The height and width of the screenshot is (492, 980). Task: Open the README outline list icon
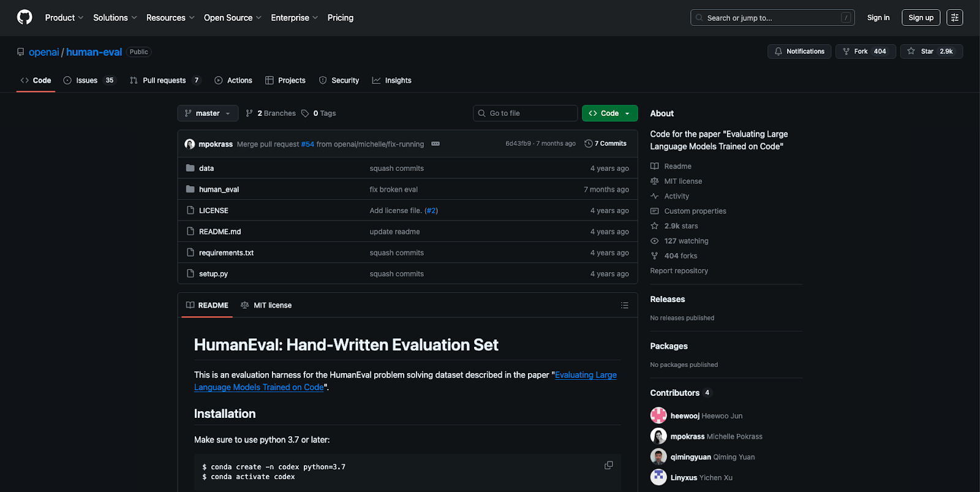click(624, 305)
